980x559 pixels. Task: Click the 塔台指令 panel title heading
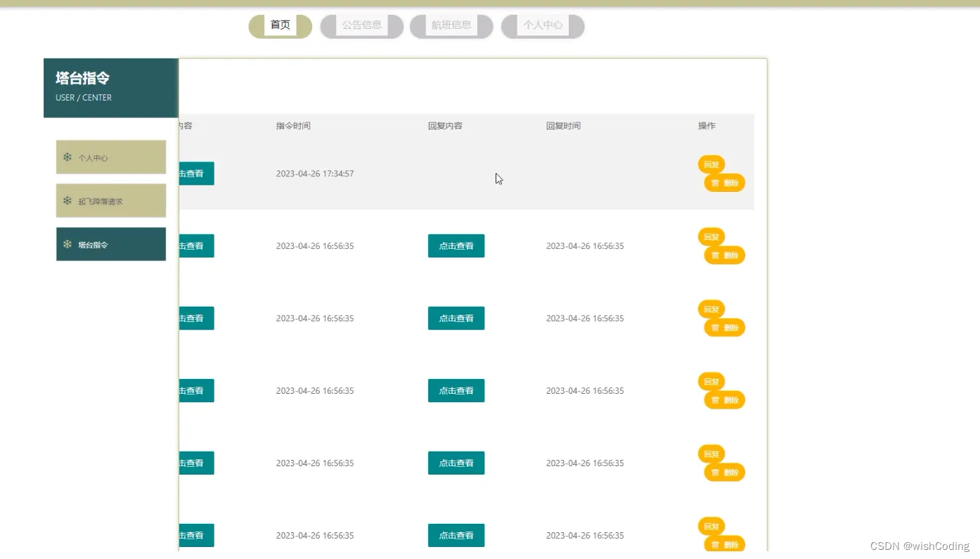[x=83, y=78]
